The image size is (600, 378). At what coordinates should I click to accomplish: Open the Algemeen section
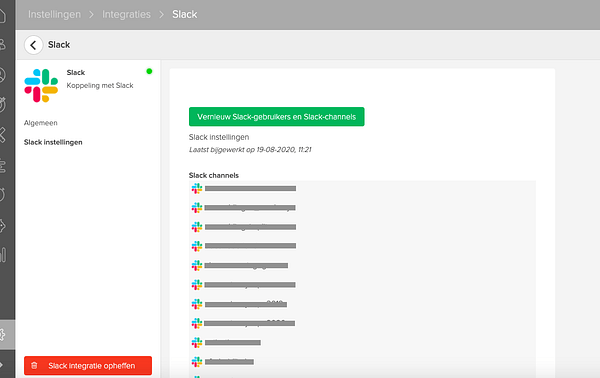tap(41, 123)
